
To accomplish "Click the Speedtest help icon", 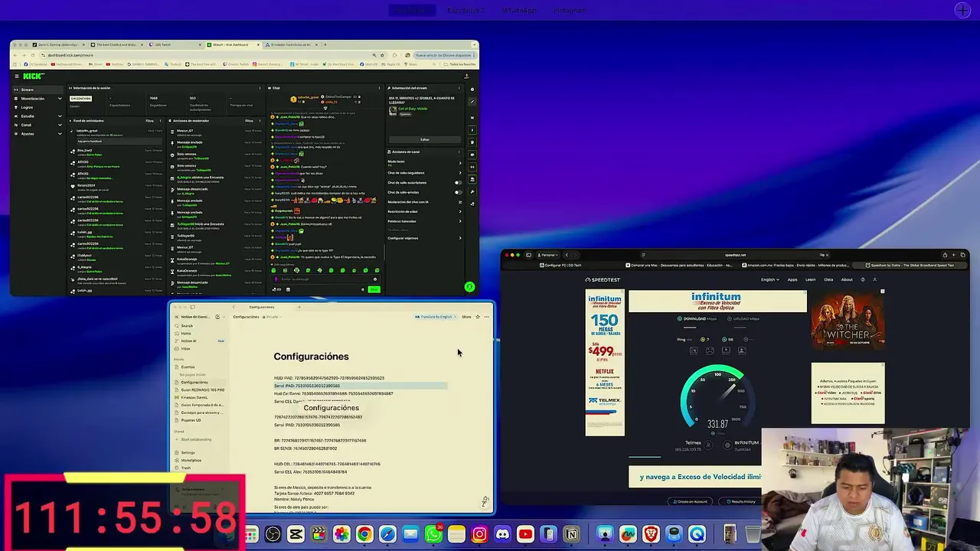I will point(863,279).
